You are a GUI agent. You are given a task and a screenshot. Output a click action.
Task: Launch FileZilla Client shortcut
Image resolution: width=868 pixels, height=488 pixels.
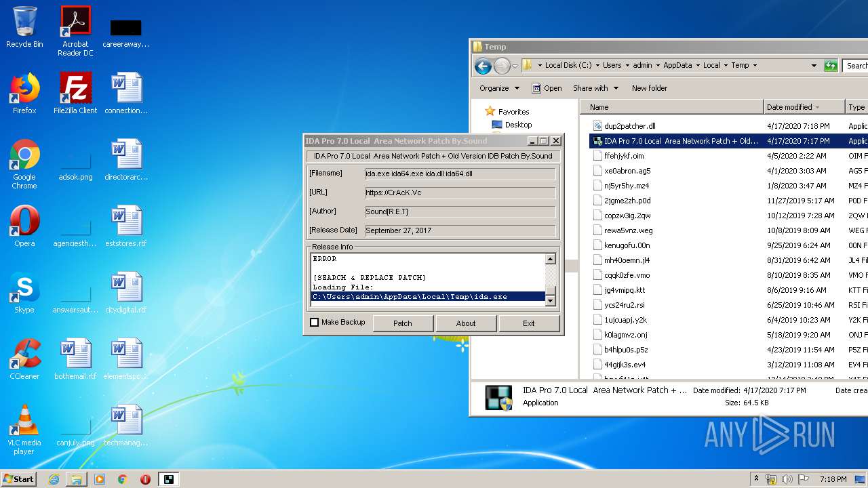click(x=75, y=94)
